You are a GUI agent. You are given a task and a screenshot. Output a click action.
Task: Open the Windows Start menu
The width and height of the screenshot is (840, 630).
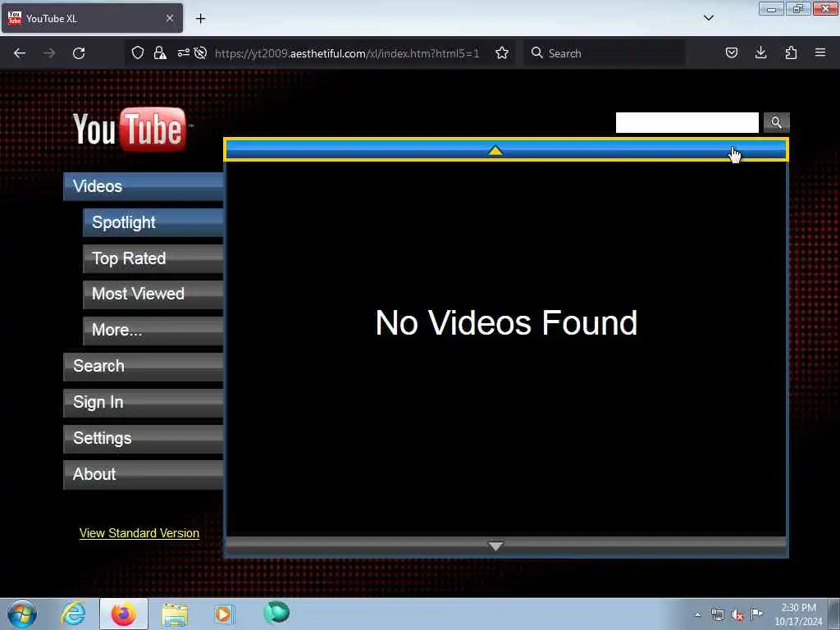[x=22, y=614]
